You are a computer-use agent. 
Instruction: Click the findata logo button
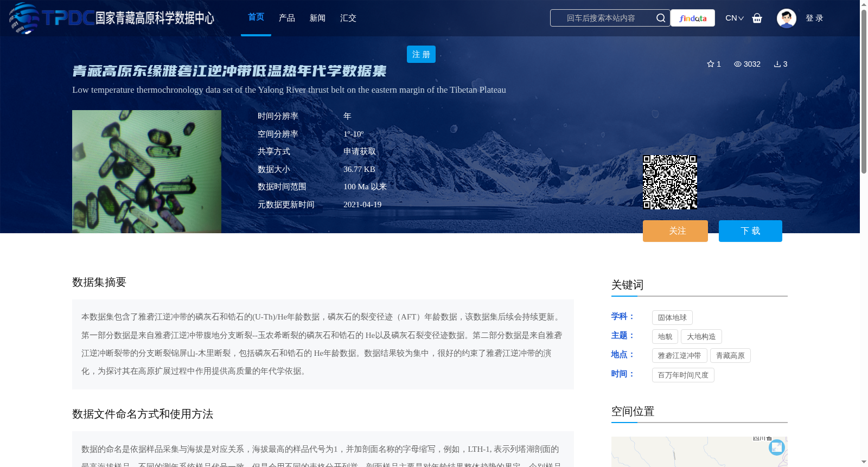pos(693,18)
